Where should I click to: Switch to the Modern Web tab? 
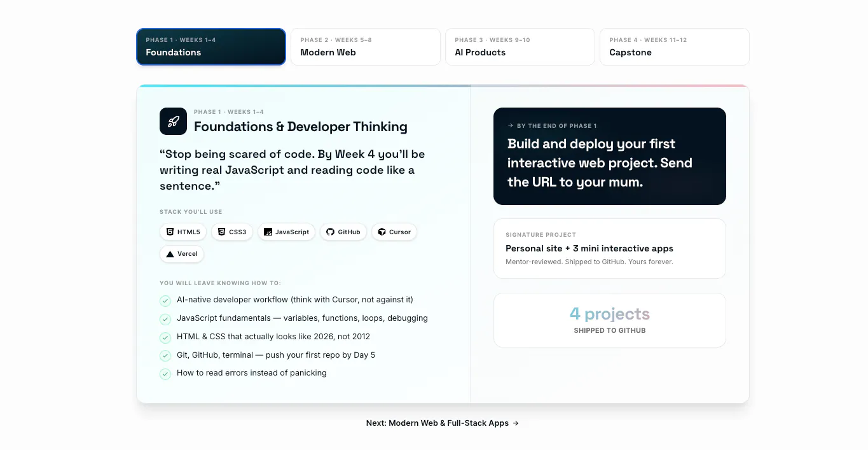point(366,46)
